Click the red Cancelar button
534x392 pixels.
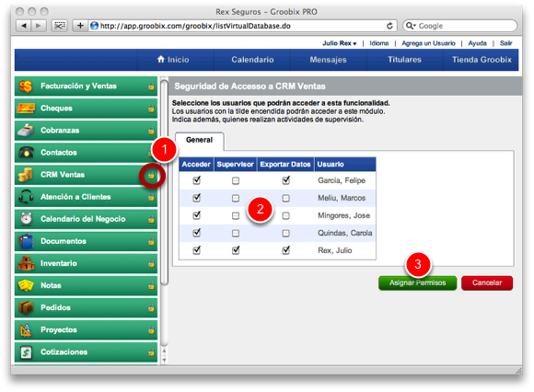(x=487, y=282)
